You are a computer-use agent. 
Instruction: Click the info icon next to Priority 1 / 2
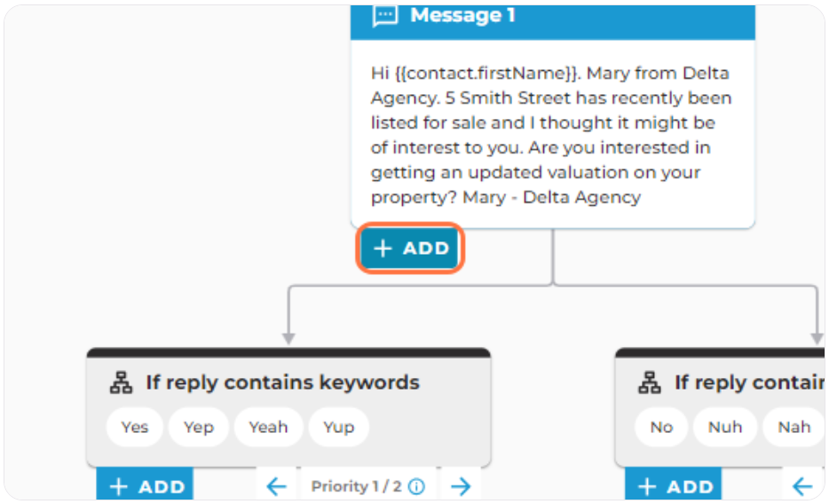pyautogui.click(x=416, y=486)
